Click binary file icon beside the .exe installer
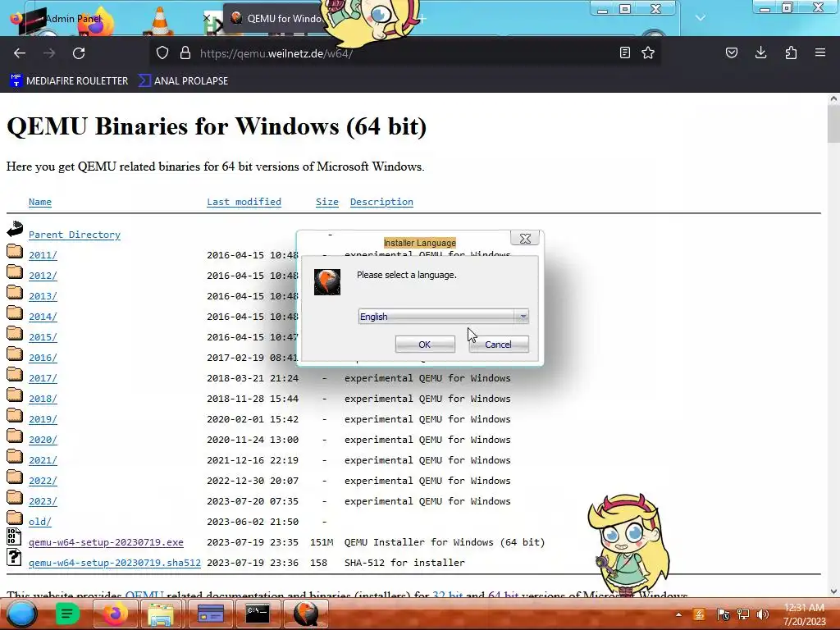Screen dimensions: 840x630 tap(14, 537)
